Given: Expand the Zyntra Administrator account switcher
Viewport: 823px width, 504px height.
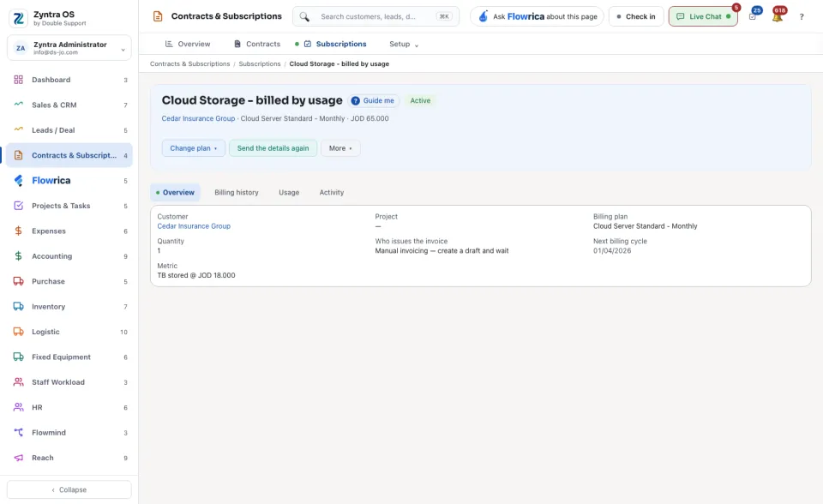Looking at the screenshot, I should point(69,48).
